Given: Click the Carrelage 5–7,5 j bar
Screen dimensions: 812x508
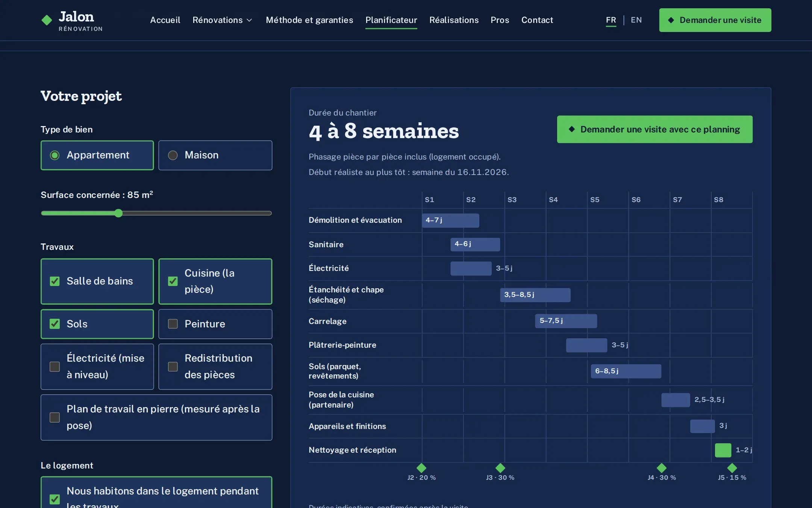Looking at the screenshot, I should [x=566, y=321].
